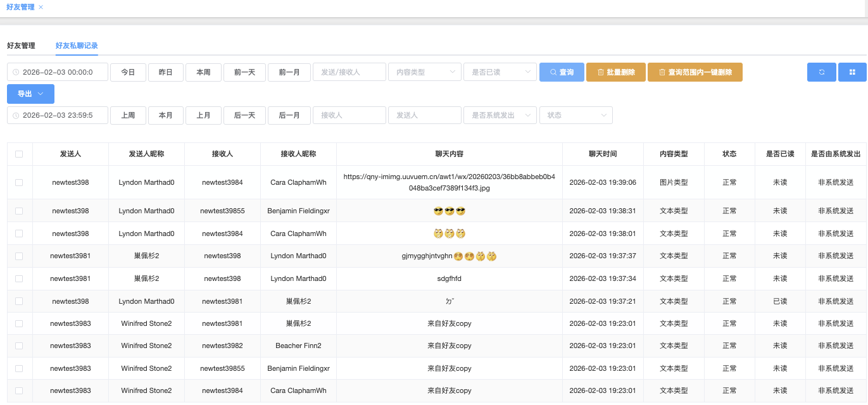Click the 今日 quick date button

pyautogui.click(x=128, y=72)
